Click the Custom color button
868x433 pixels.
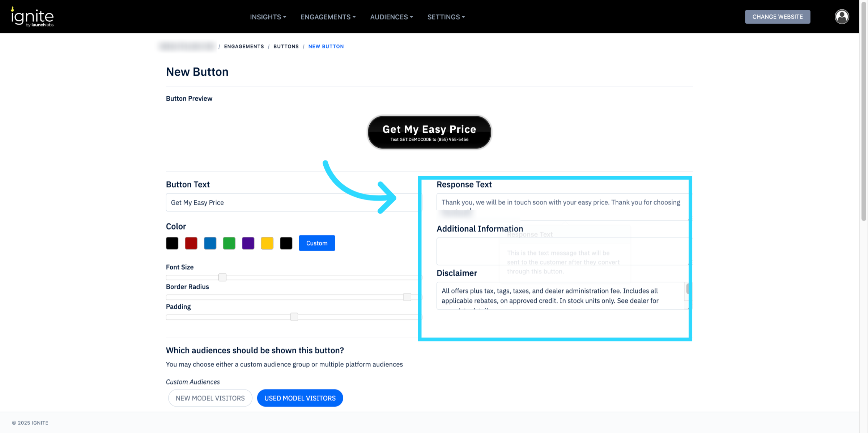[317, 243]
